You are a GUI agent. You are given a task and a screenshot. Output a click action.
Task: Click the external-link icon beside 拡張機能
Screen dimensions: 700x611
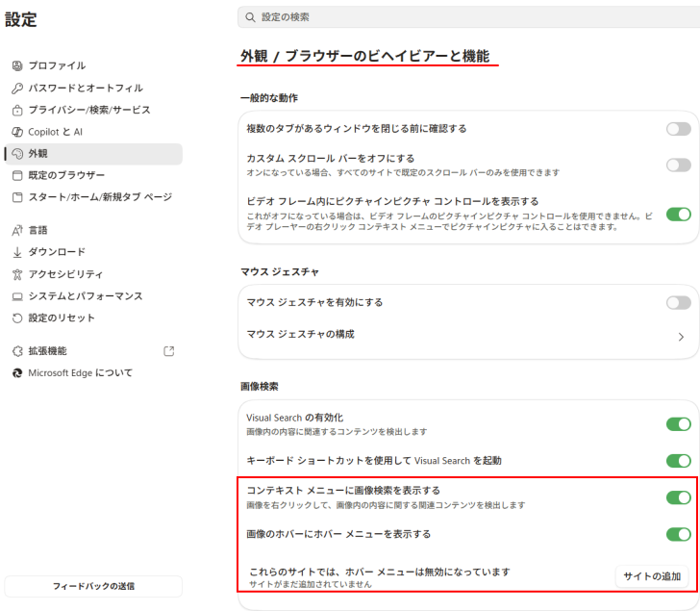tap(169, 351)
